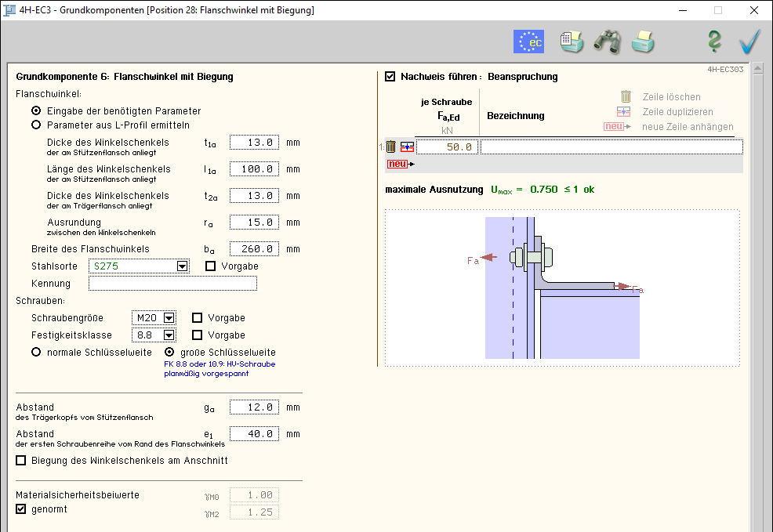This screenshot has width=773, height=532.
Task: Click the vertical scrollbar up arrow
Action: tap(757, 69)
